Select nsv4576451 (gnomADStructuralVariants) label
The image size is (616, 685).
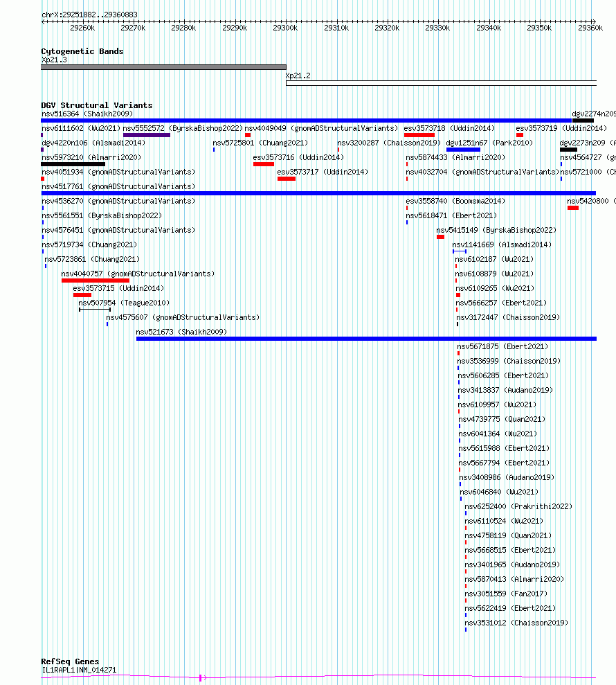tap(118, 230)
